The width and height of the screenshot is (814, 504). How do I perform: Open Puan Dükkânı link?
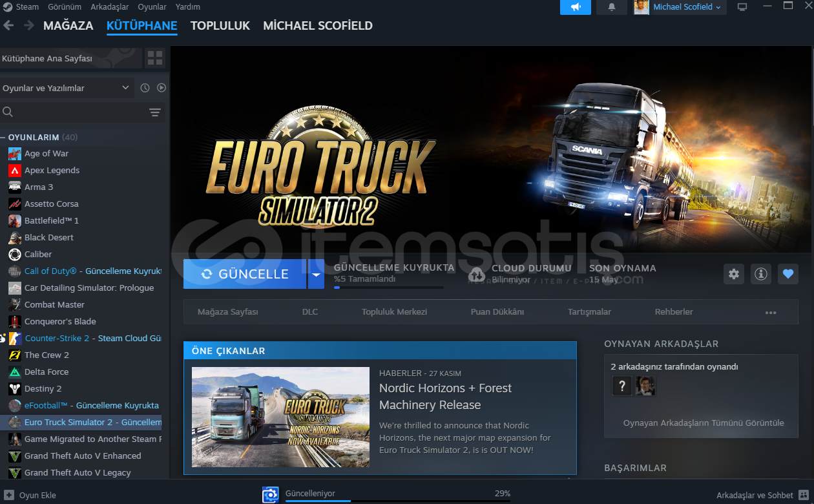(x=497, y=312)
